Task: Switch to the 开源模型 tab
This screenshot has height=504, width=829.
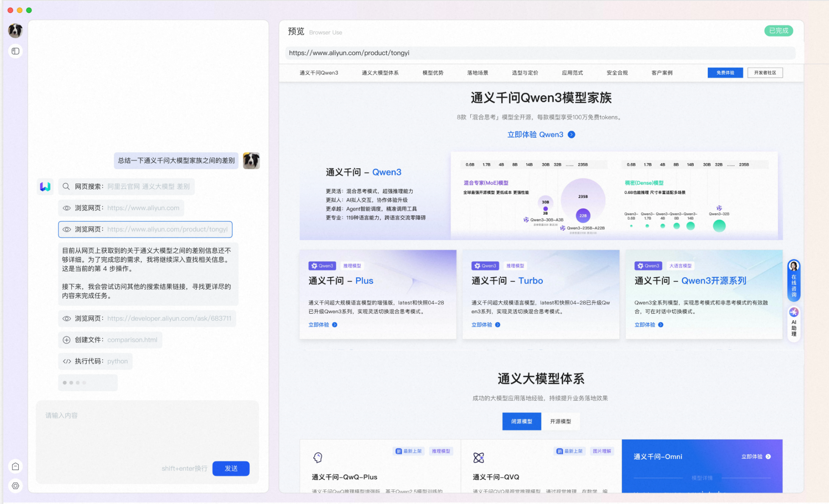Action: (560, 421)
